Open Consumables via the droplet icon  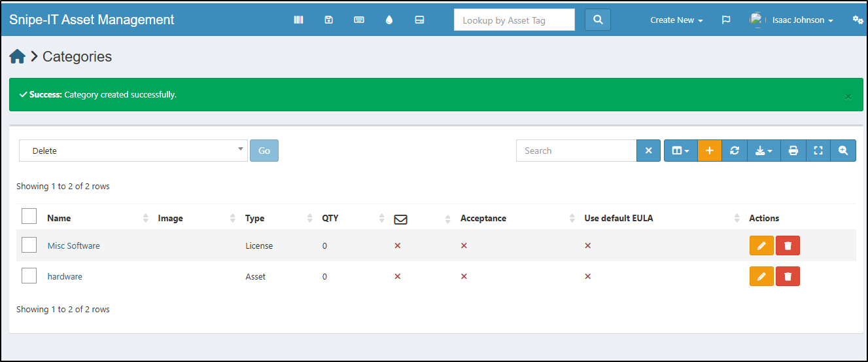click(389, 20)
